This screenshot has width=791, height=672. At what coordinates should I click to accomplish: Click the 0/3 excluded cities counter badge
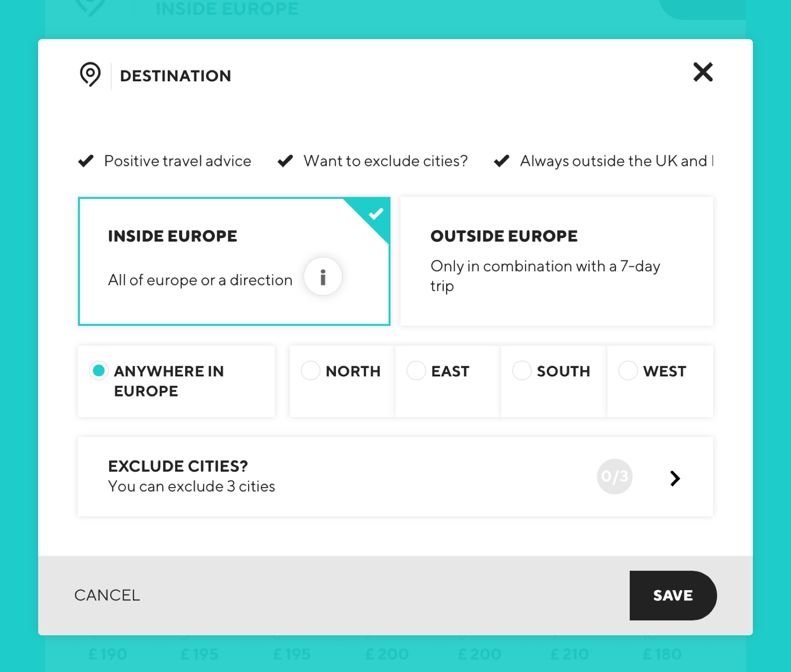pyautogui.click(x=614, y=476)
